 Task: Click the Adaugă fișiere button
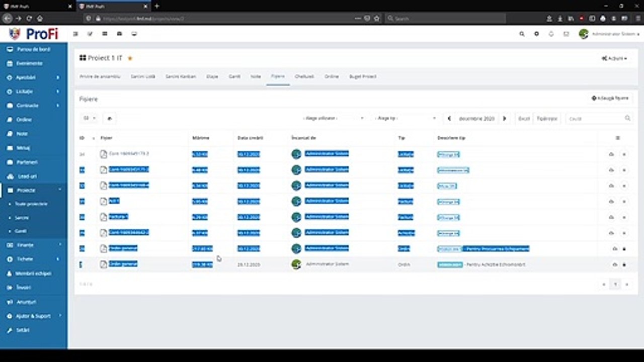pyautogui.click(x=610, y=99)
